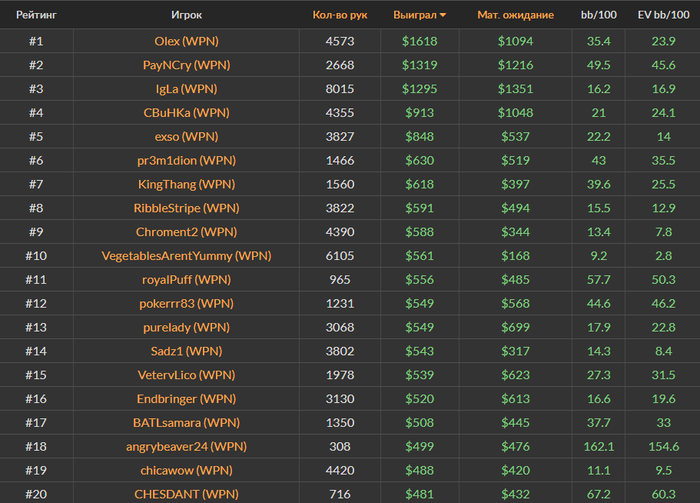Image resolution: width=700 pixels, height=503 pixels.
Task: Open CHESDANT (WPN) player page
Action: (186, 494)
